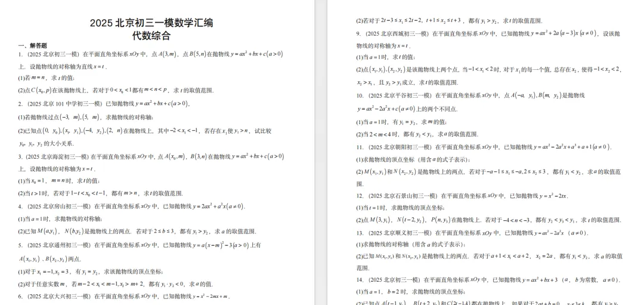Click the line starting "(2)已知M(a,y1)，N(b,y2)"

(138, 232)
